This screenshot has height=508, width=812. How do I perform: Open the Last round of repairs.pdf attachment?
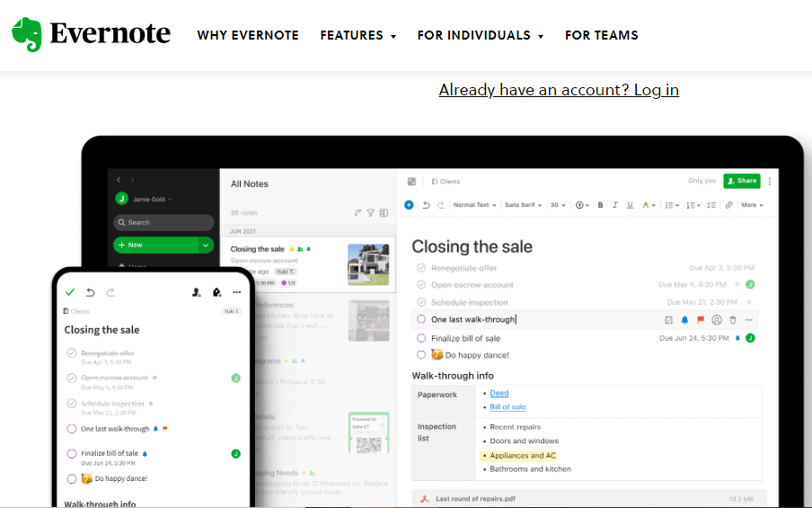[589, 499]
